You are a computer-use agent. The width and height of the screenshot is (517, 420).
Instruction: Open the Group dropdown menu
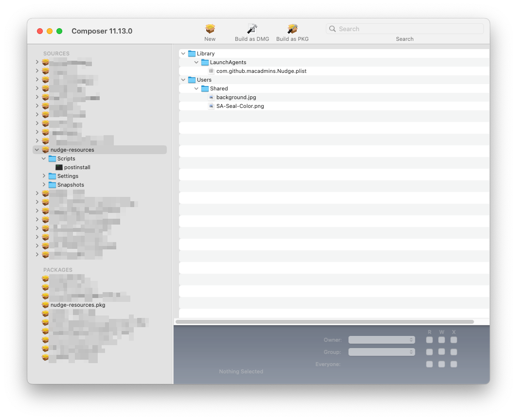[x=381, y=352]
